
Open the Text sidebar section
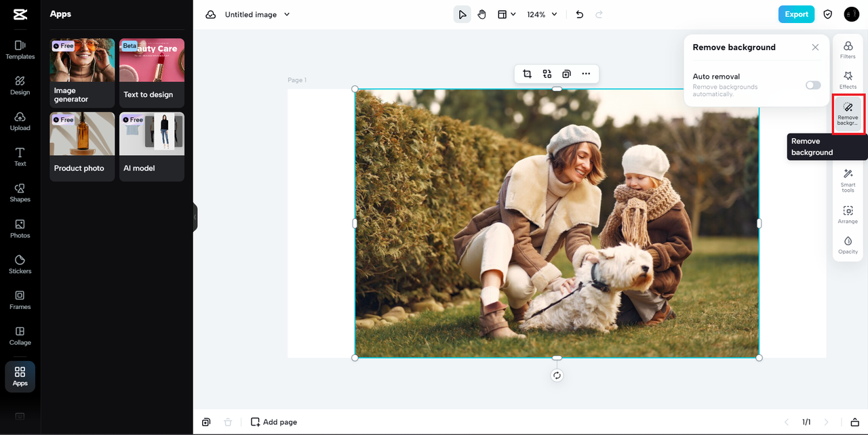pos(20,157)
